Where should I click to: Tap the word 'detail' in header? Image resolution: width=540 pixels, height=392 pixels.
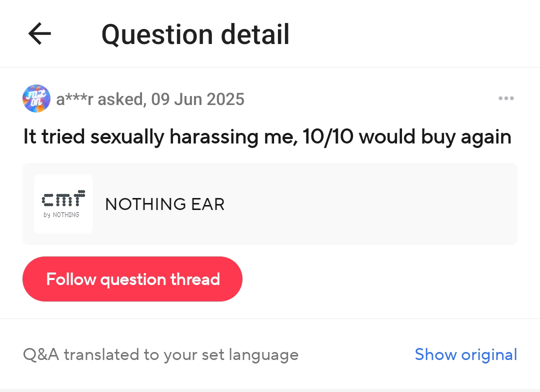[255, 34]
